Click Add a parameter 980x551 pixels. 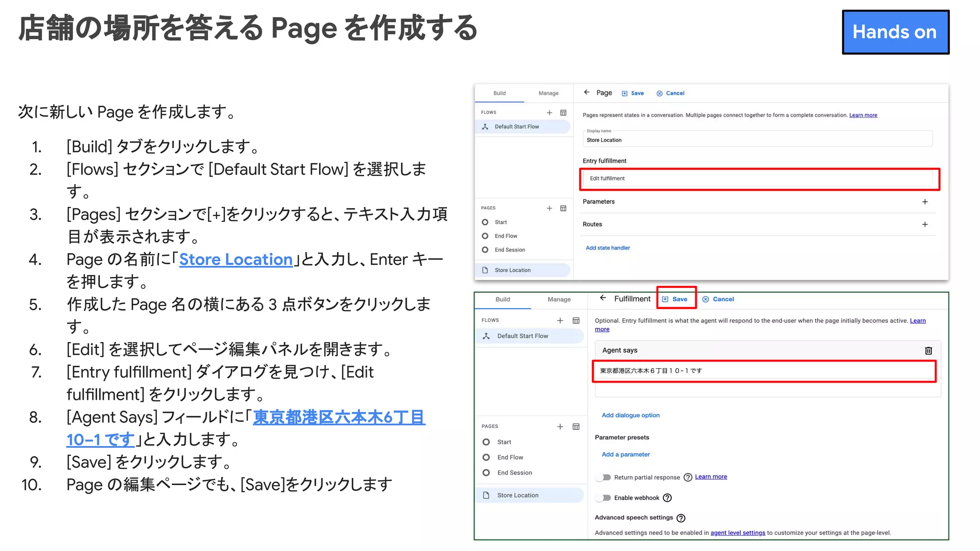click(x=625, y=454)
